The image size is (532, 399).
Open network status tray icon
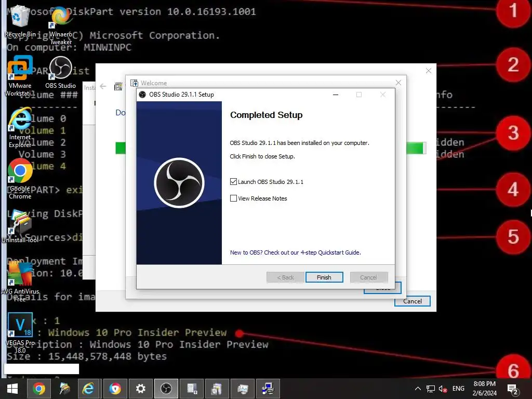(x=431, y=389)
